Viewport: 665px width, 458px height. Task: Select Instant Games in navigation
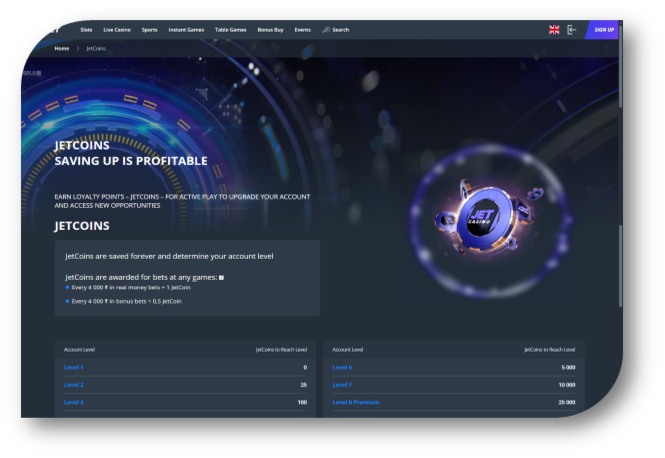point(186,30)
